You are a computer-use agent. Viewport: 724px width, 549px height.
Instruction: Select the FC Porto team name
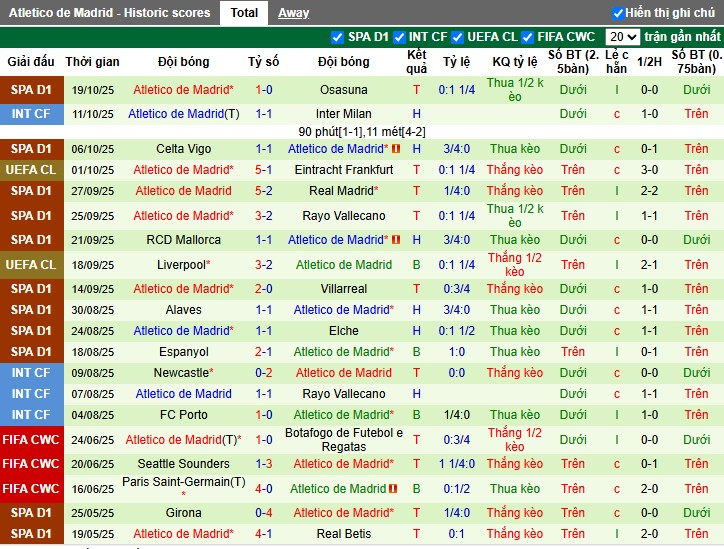coord(183,415)
